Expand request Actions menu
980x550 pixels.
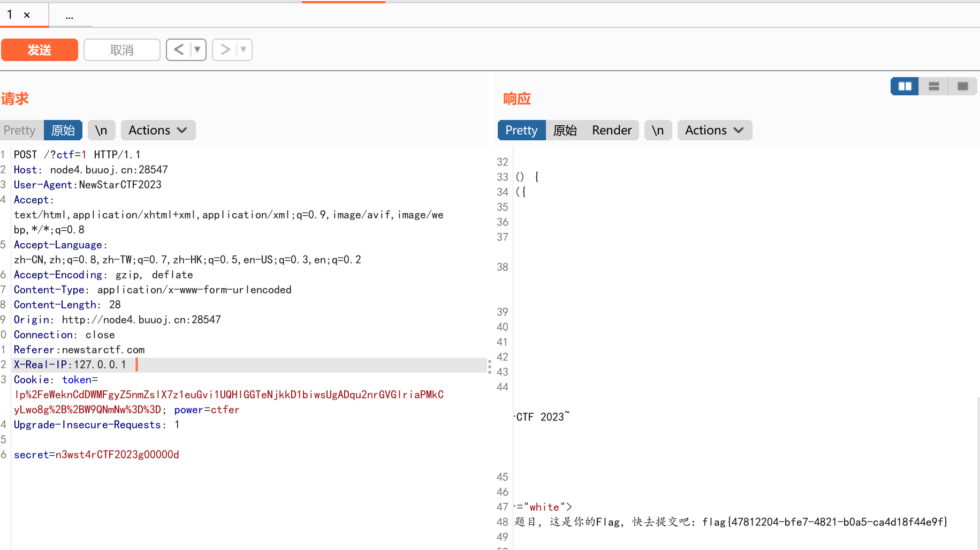click(158, 130)
